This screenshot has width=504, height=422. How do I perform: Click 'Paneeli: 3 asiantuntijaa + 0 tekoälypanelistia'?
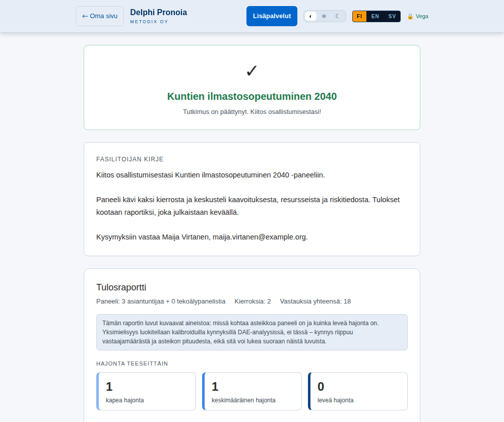pyautogui.click(x=161, y=302)
